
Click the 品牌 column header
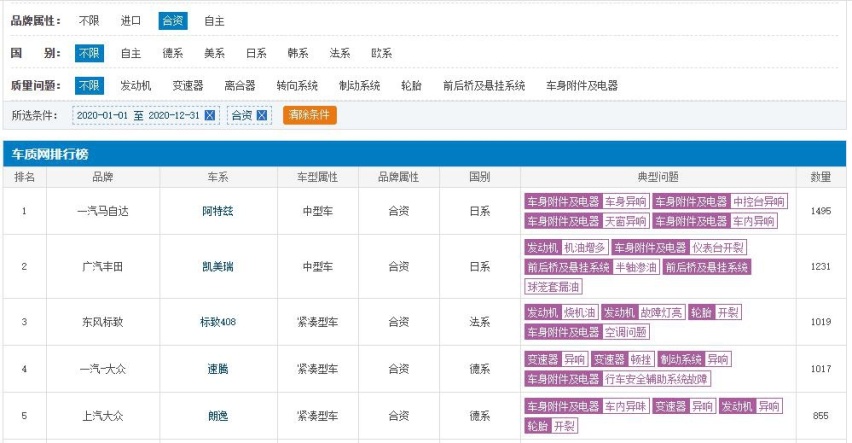point(103,177)
